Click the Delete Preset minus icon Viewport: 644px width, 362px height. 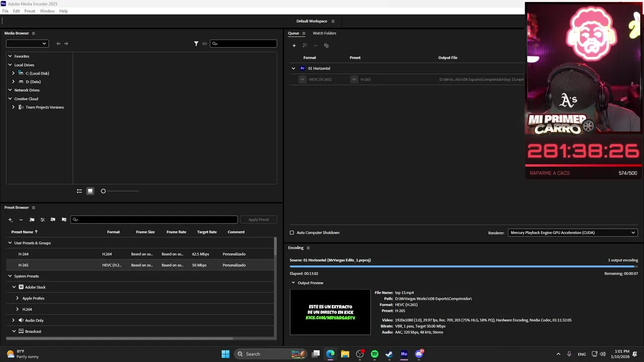click(21, 220)
